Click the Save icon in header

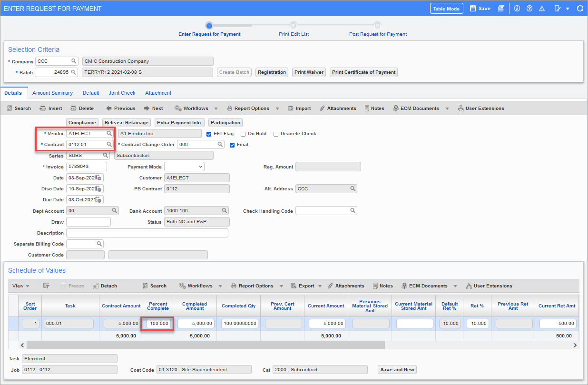coord(473,9)
